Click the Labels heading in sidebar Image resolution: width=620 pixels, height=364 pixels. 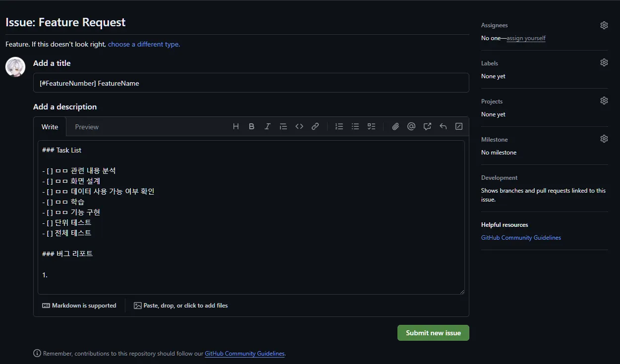coord(490,63)
